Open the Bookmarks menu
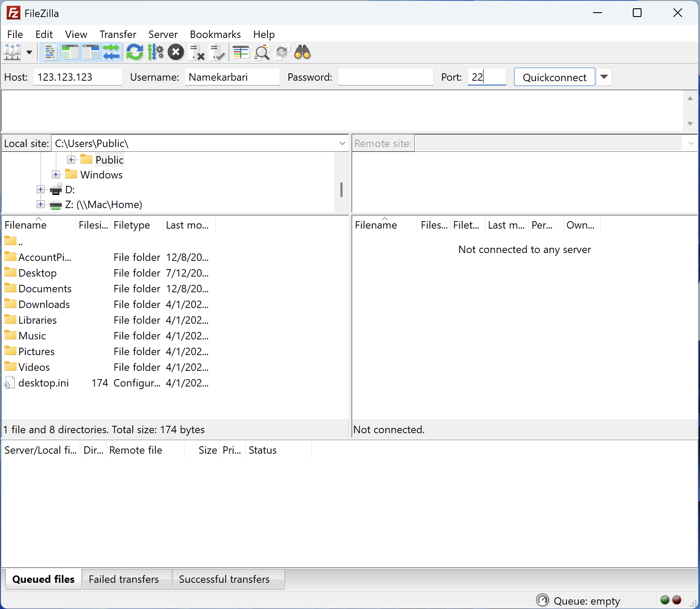This screenshot has width=700, height=609. [215, 34]
